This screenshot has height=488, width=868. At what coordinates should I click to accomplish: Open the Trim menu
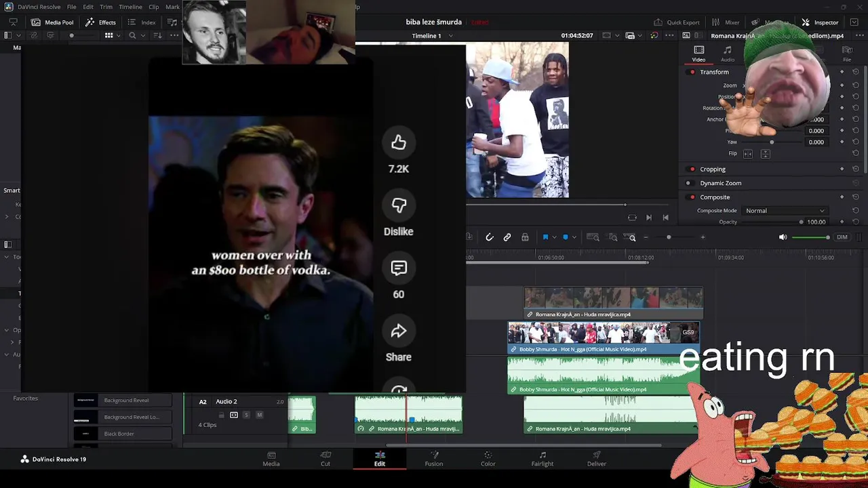coord(106,7)
